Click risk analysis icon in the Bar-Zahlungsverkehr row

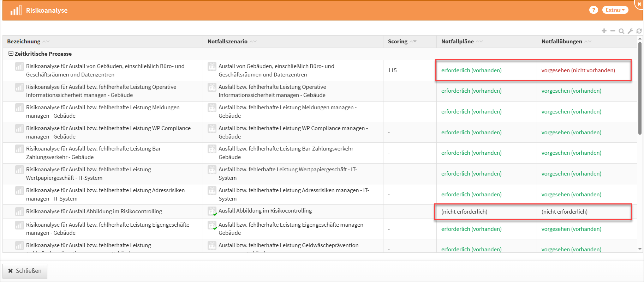(x=19, y=149)
